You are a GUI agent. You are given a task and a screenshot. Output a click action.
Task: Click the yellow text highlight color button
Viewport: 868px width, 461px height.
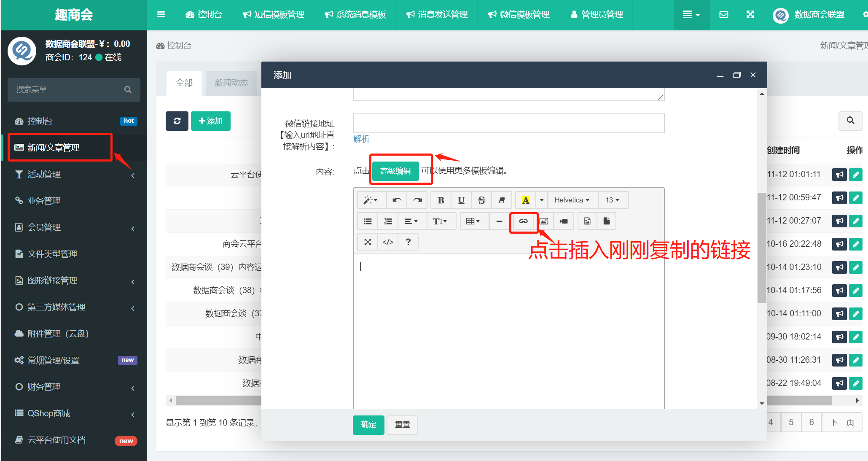(x=525, y=200)
